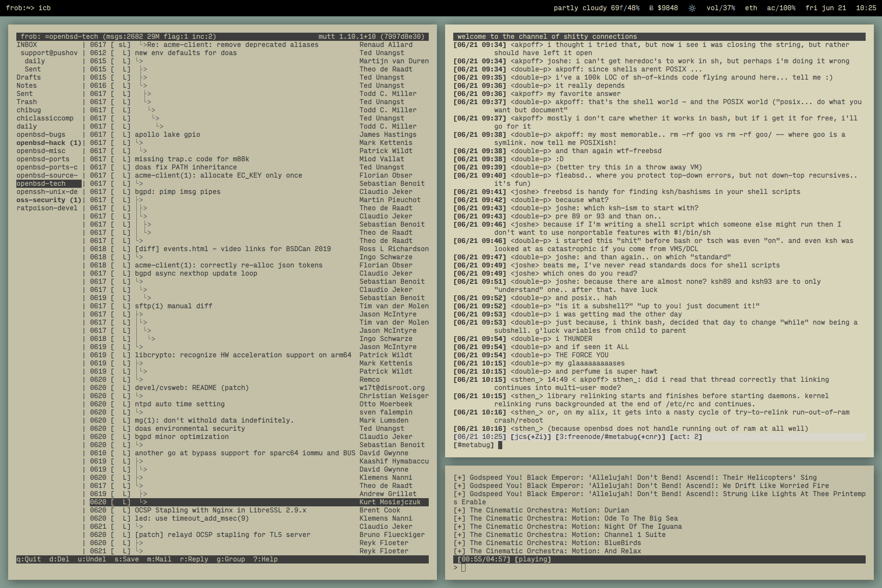
Task: Click the m:Mail command in mutt help bar
Action: 159,559
